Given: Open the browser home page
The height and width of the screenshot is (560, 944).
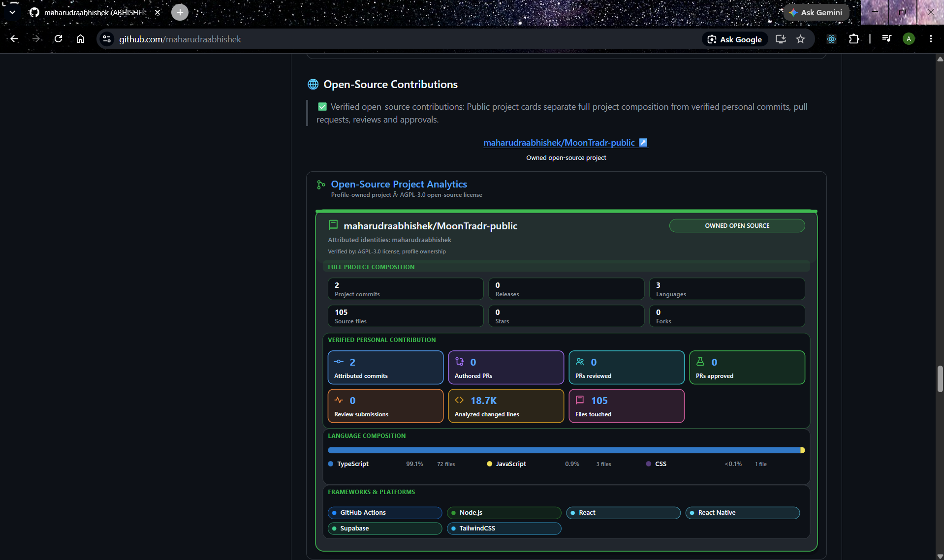Looking at the screenshot, I should (80, 39).
